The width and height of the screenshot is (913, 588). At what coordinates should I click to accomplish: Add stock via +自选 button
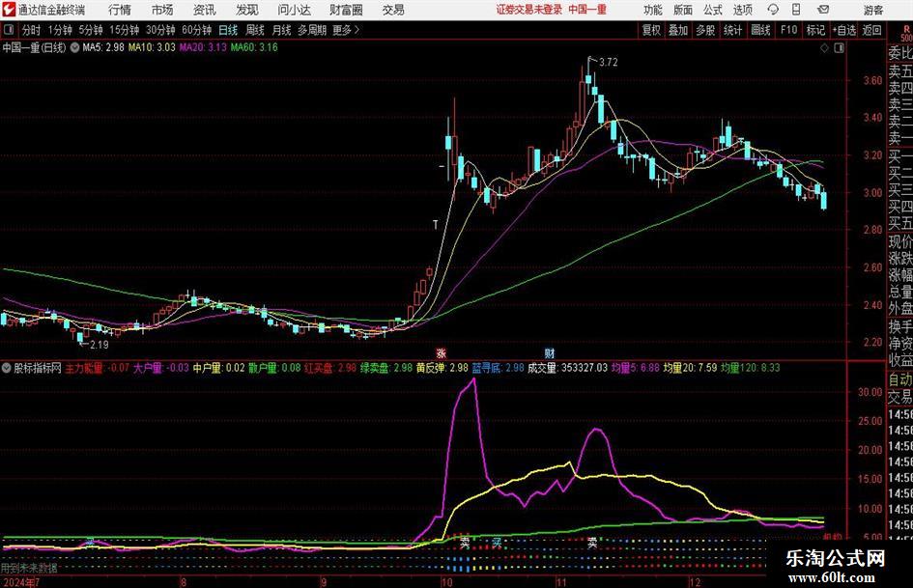[844, 30]
